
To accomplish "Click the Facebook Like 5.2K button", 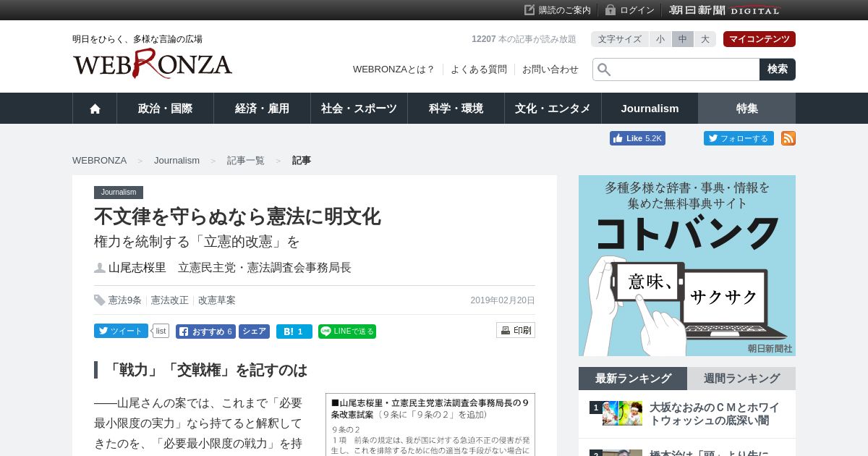I will click(637, 138).
